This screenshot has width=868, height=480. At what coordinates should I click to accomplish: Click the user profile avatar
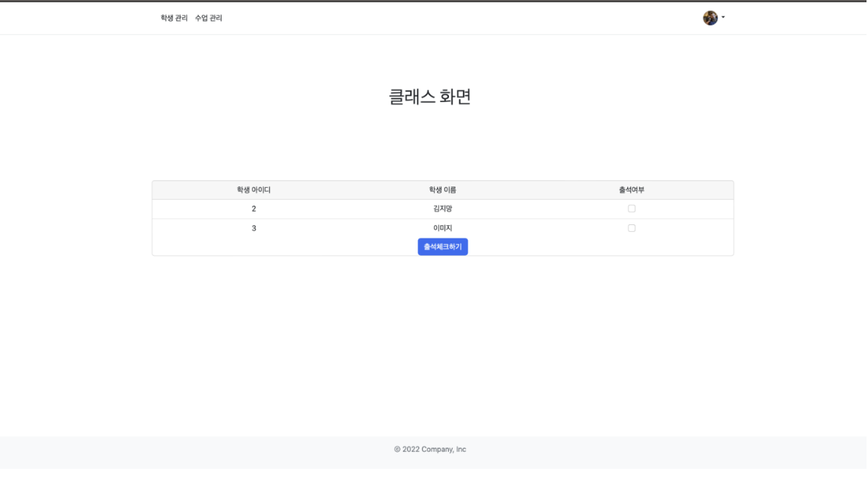point(710,18)
